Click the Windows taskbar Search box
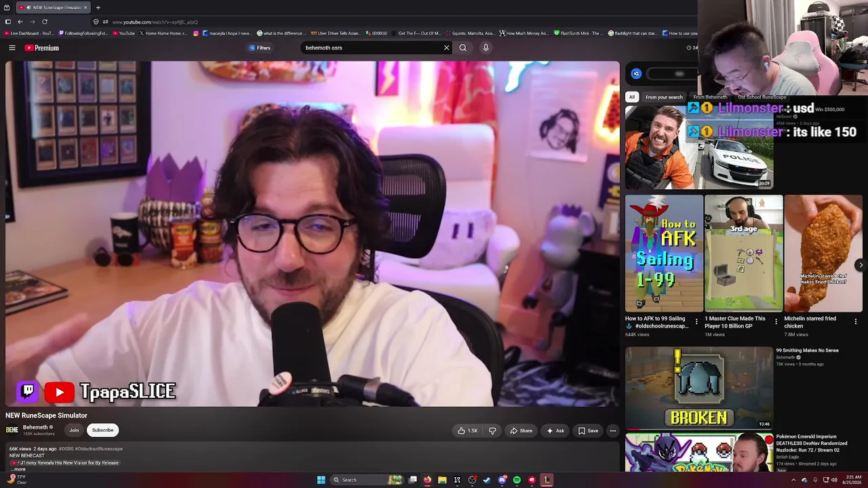Image resolution: width=868 pixels, height=488 pixels. coord(366,480)
